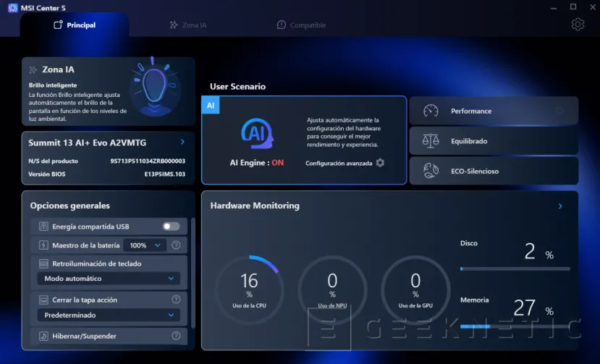Click the Cerrar la tapa acción icon

[x=43, y=300]
